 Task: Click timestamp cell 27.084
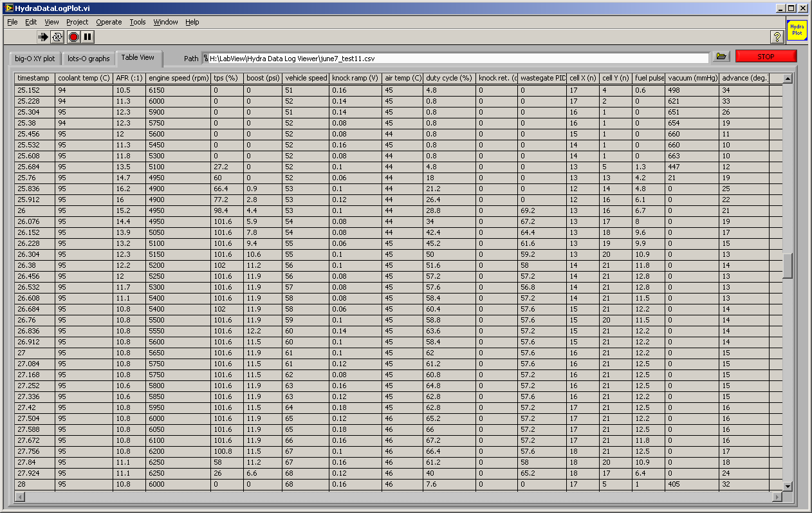[x=35, y=364]
